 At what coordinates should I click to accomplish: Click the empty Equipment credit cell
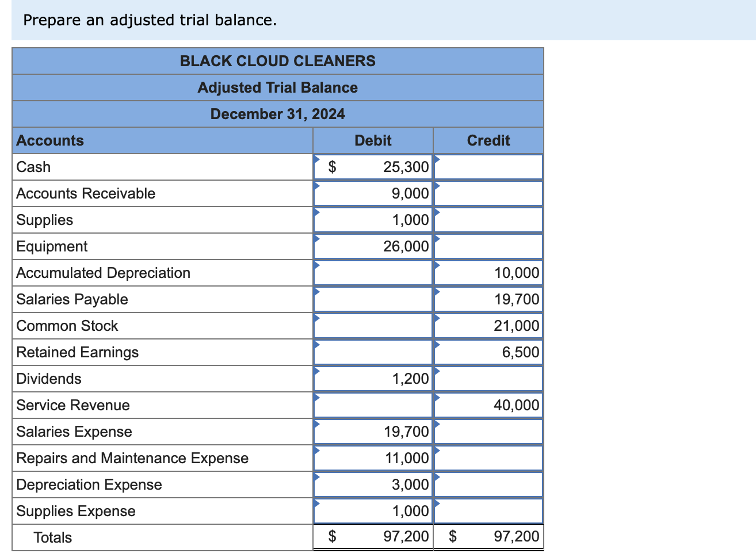coord(488,246)
